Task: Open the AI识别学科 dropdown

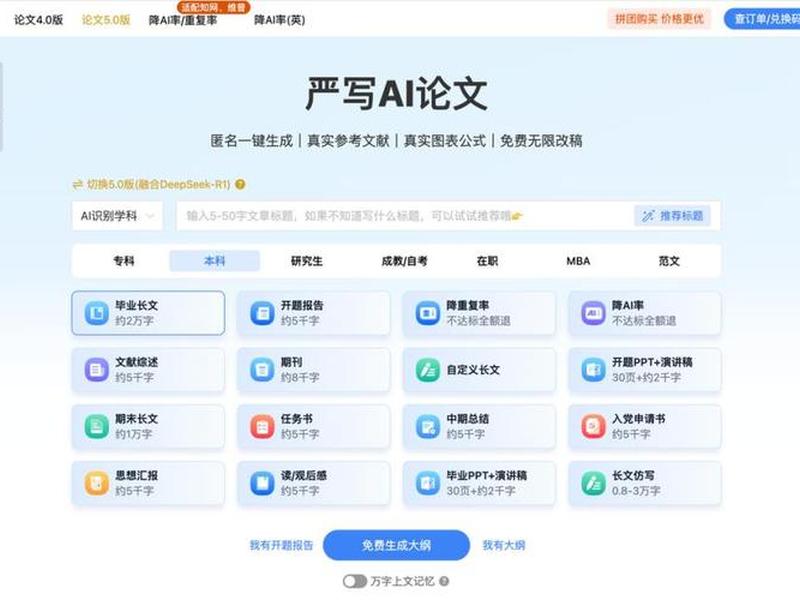Action: pos(117,216)
